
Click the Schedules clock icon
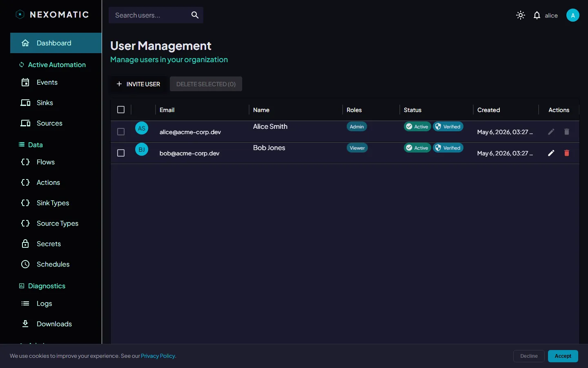(25, 264)
